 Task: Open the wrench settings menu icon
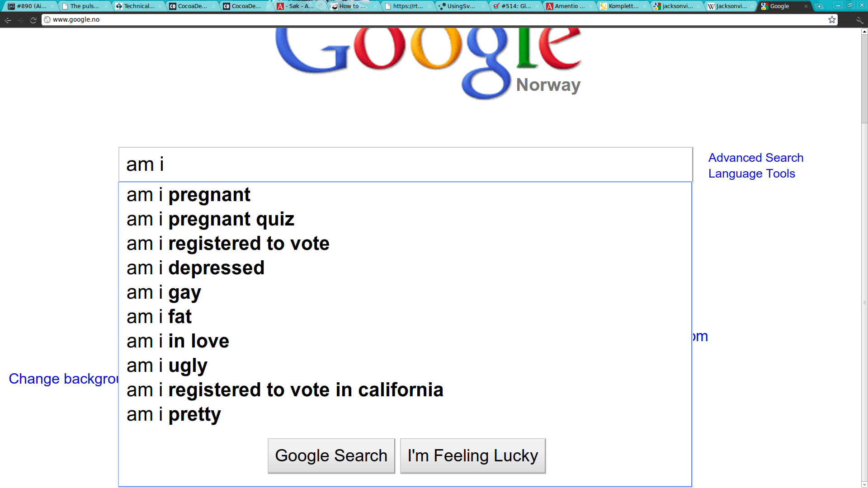pos(859,20)
